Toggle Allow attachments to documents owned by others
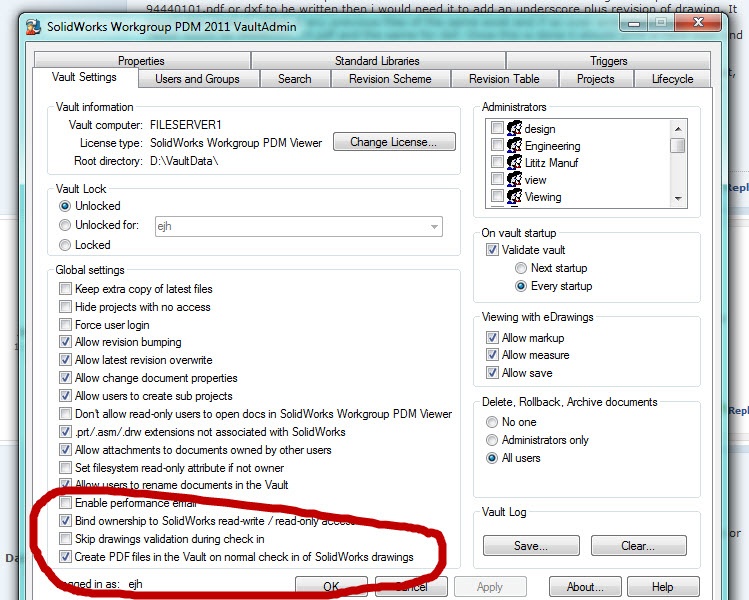The height and width of the screenshot is (600, 749). pyautogui.click(x=65, y=450)
